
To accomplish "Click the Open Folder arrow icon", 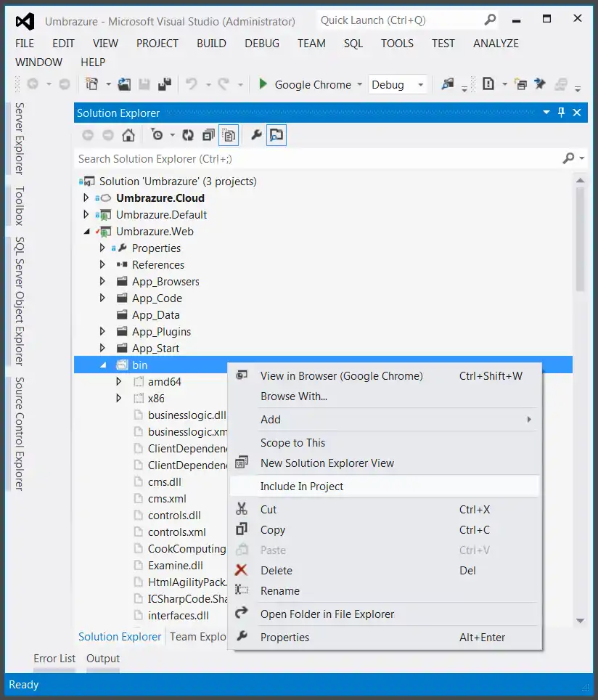I will 242,613.
